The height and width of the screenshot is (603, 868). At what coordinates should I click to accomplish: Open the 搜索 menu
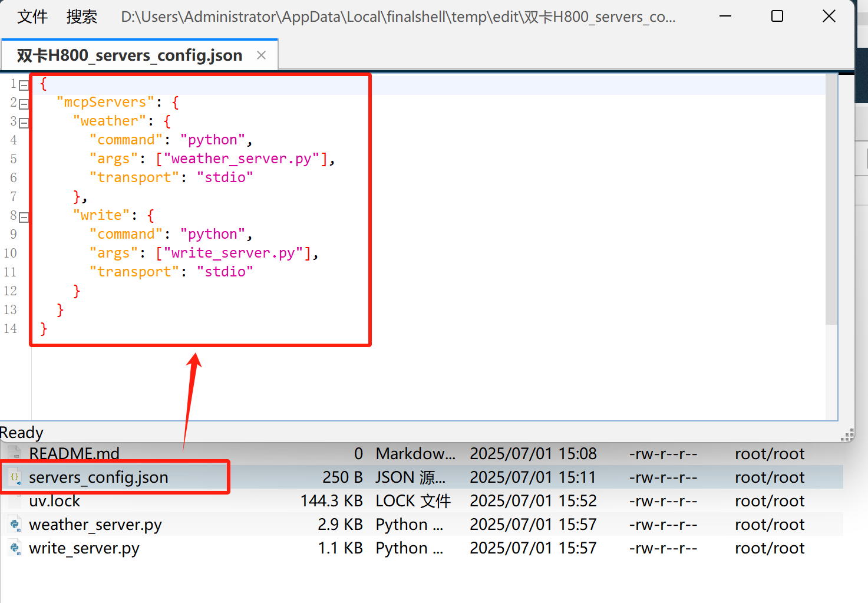(82, 17)
